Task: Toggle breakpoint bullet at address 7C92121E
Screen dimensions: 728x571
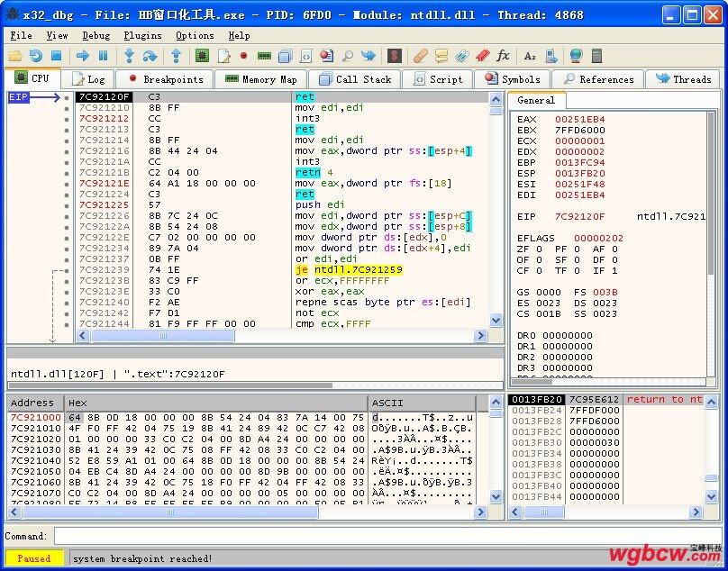Action: pyautogui.click(x=67, y=184)
